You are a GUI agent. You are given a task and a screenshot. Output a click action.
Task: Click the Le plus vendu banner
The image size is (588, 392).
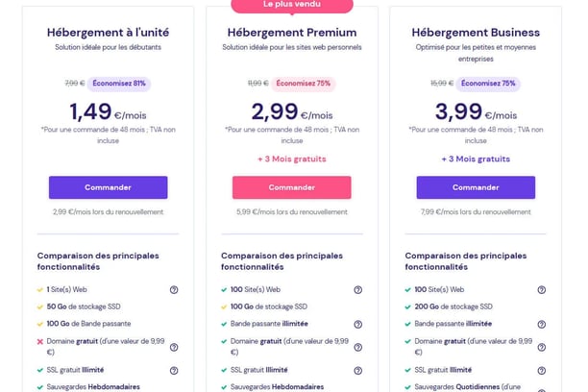(292, 5)
